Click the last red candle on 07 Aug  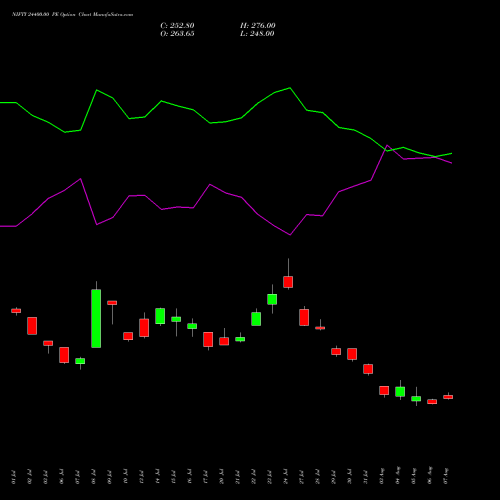tap(448, 397)
